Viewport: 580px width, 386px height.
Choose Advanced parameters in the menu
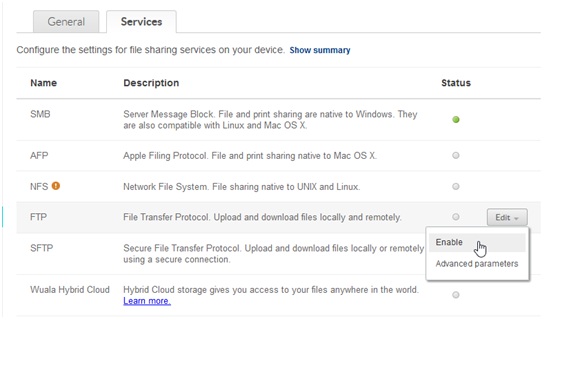click(x=477, y=264)
